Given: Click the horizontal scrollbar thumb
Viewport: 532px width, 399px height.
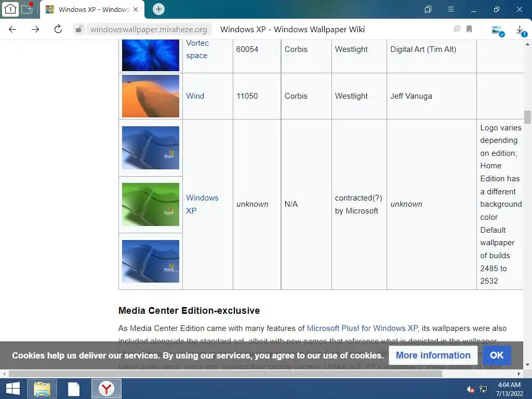Looking at the screenshot, I should pos(225,374).
